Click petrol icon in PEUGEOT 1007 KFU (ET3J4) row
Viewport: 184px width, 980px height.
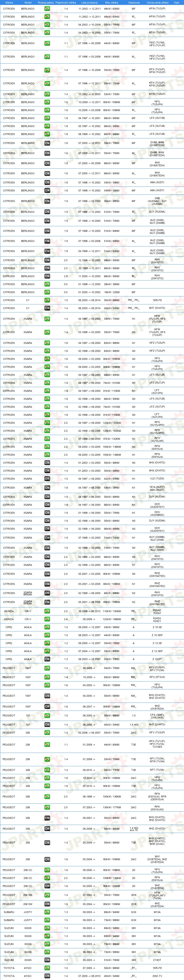click(x=47, y=677)
